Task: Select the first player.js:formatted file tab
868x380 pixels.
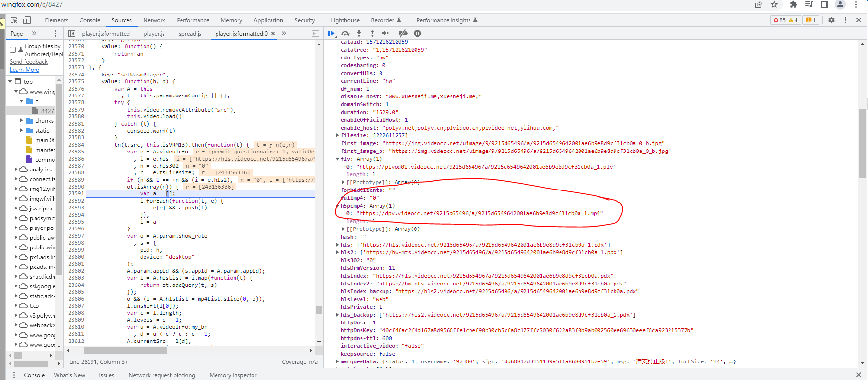Action: 106,34
